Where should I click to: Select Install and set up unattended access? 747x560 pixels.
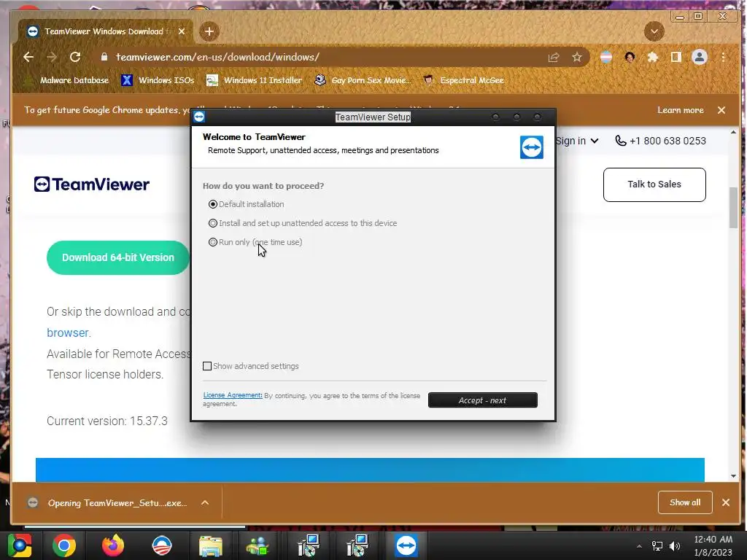click(213, 223)
